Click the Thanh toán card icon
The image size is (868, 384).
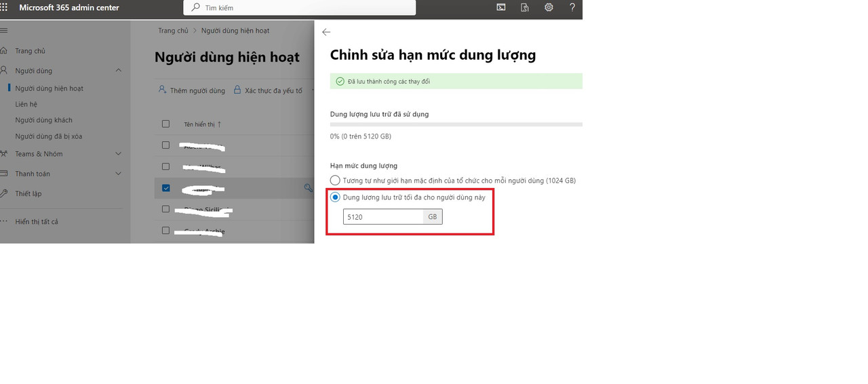(3, 174)
